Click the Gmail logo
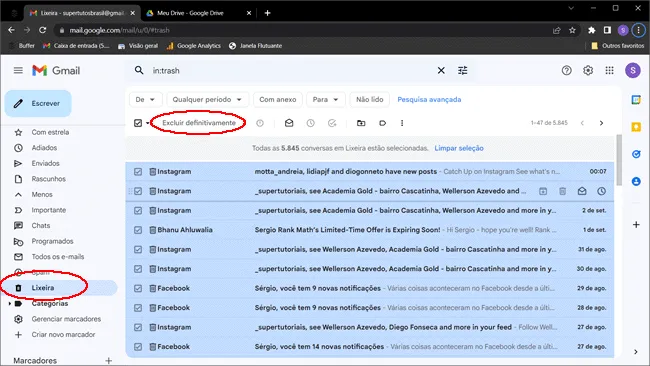This screenshot has height=366, width=650. click(x=56, y=70)
